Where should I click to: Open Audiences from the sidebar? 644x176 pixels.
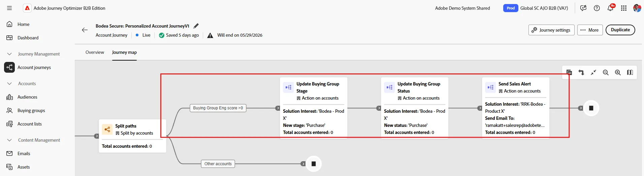point(27,97)
